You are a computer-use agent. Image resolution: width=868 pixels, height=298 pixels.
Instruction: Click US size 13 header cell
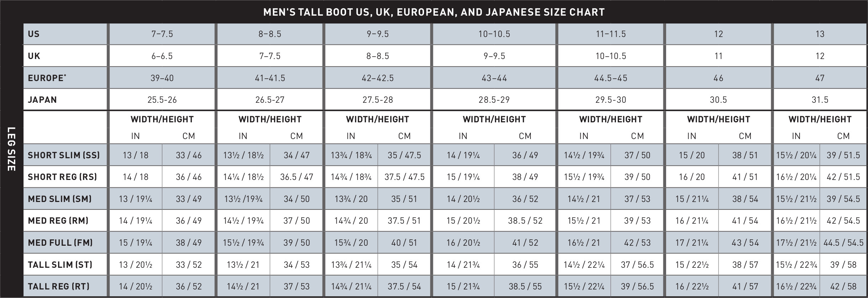pos(820,34)
